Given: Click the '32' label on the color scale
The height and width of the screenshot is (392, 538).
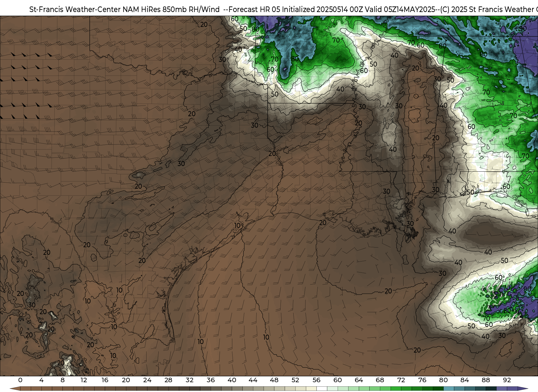Looking at the screenshot, I should [x=189, y=380].
